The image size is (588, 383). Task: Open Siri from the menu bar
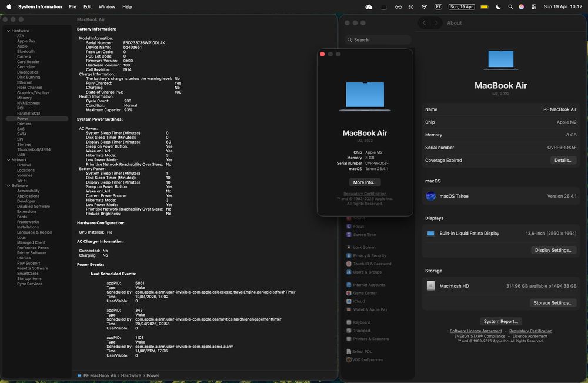point(521,6)
